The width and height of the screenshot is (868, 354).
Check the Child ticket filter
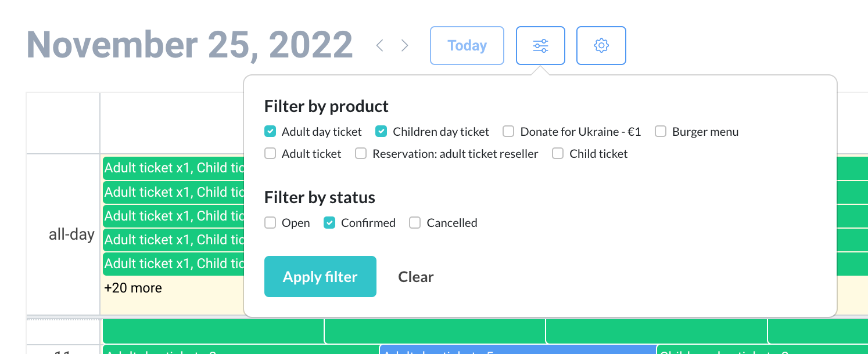(x=558, y=154)
